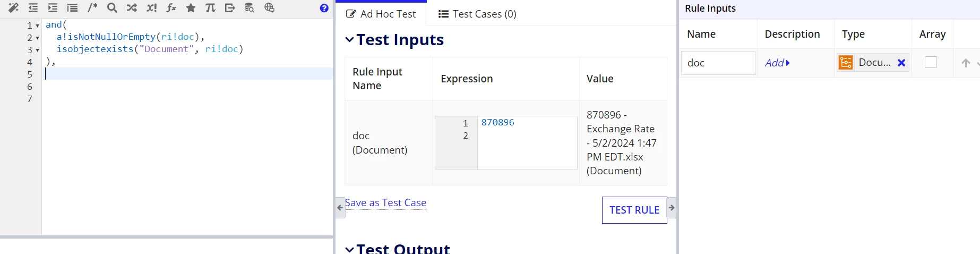
Task: Click the star icon in the toolbar
Action: pyautogui.click(x=191, y=8)
